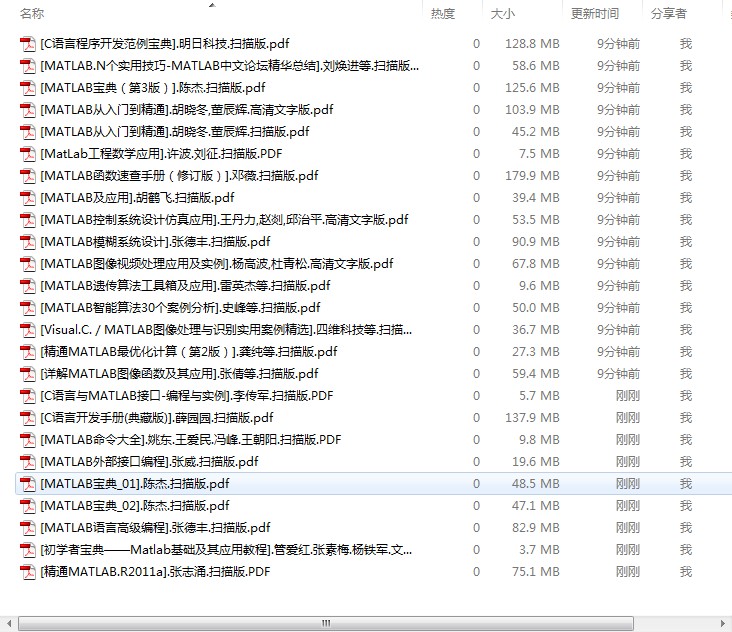Click PDF icon of C语言与MATLAB接口 file
This screenshot has height=632, width=732.
28,396
